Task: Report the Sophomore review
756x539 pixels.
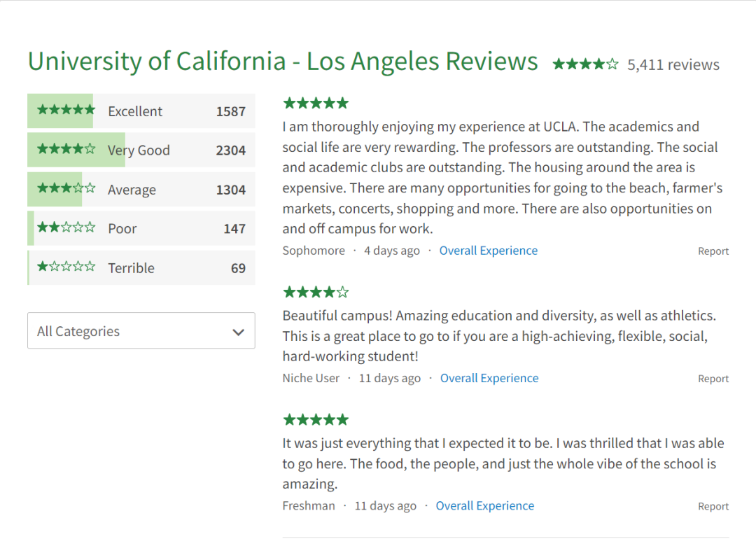Action: pos(713,251)
